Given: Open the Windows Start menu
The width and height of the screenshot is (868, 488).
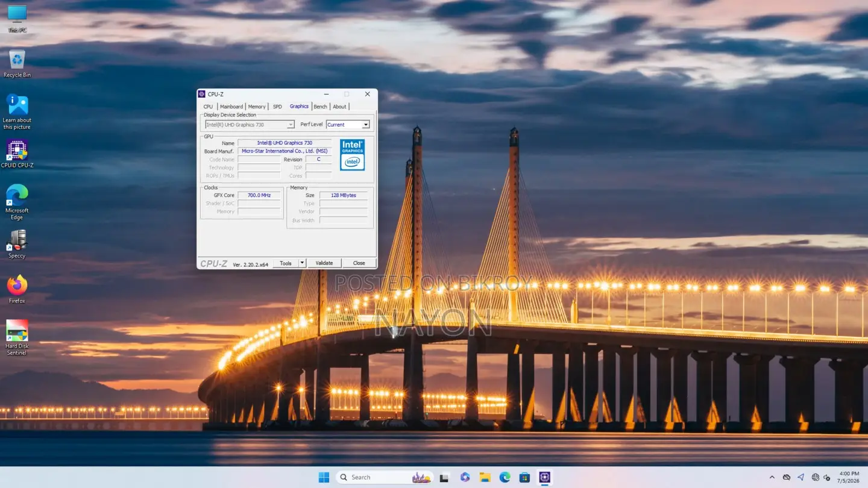Looking at the screenshot, I should coord(324,477).
